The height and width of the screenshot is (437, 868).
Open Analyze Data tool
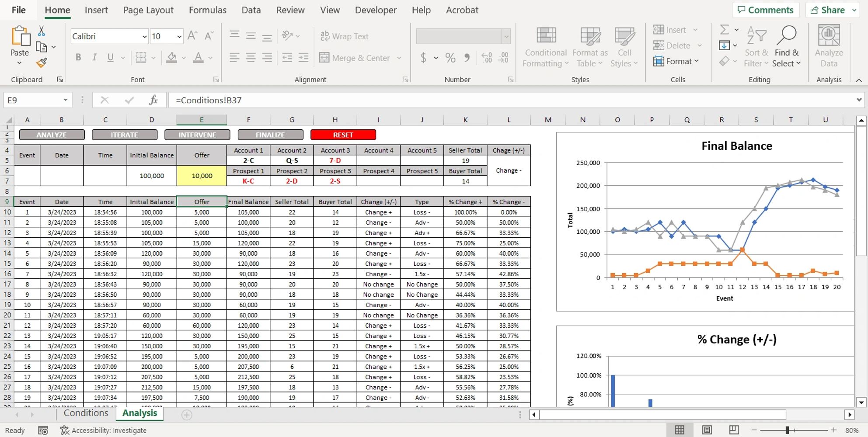click(829, 46)
